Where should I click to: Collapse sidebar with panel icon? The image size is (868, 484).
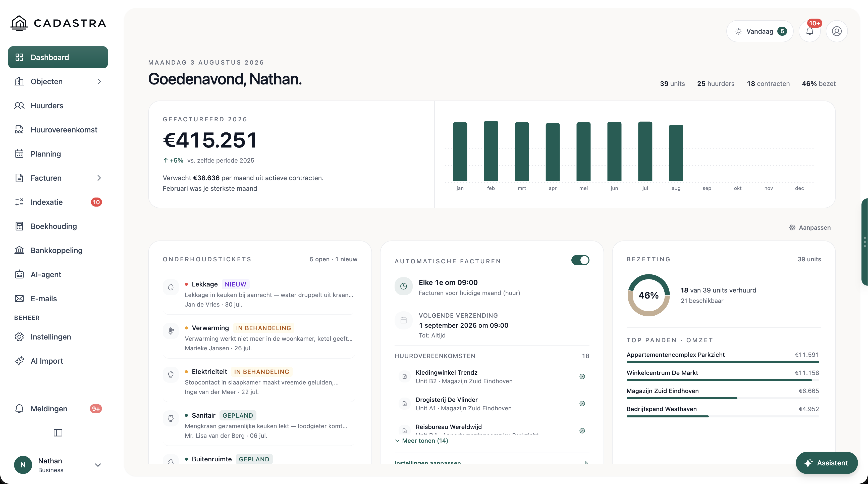[58, 432]
